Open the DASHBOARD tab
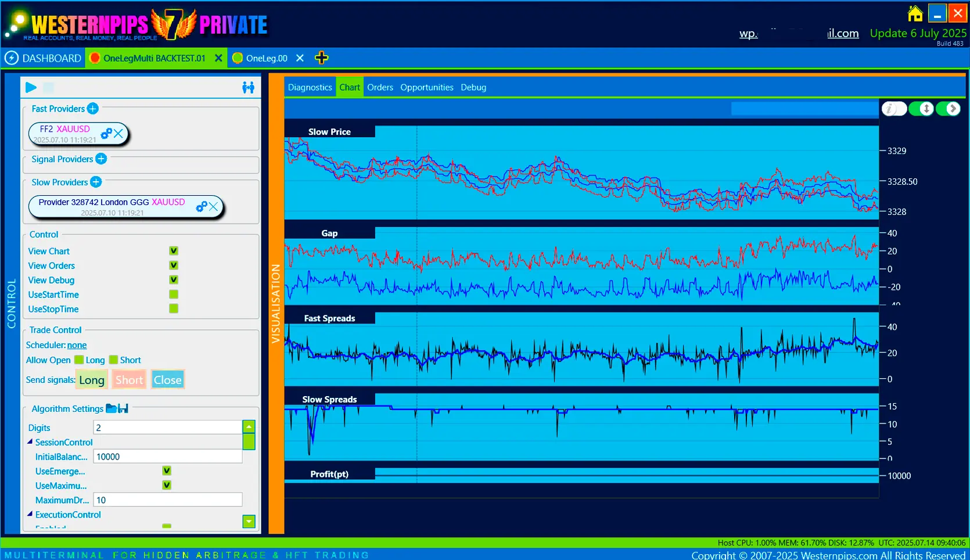The height and width of the screenshot is (560, 970). tap(44, 58)
